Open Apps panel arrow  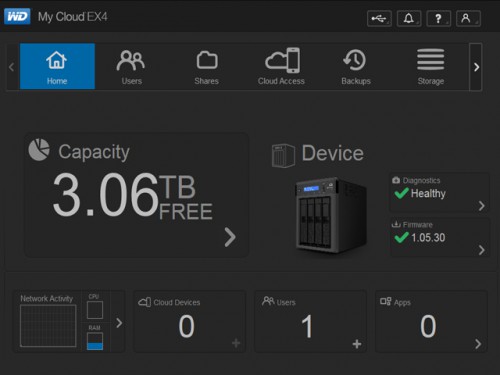(478, 344)
